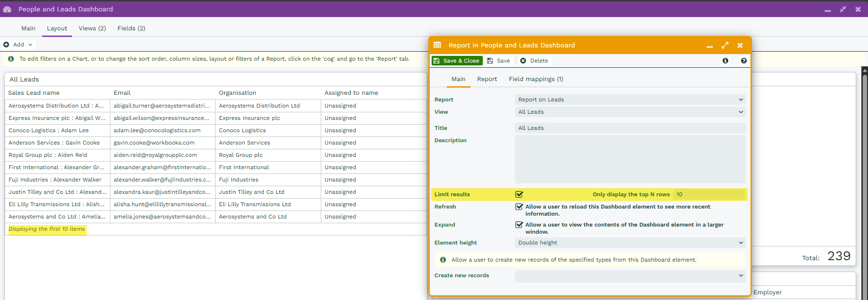Screen dimensions: 868x300
Task: Toggle the Refresh checkbox
Action: [519, 207]
